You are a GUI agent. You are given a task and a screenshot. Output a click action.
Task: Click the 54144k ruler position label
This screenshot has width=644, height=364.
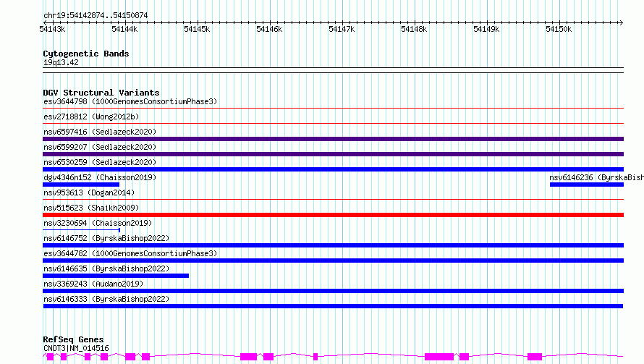124,29
